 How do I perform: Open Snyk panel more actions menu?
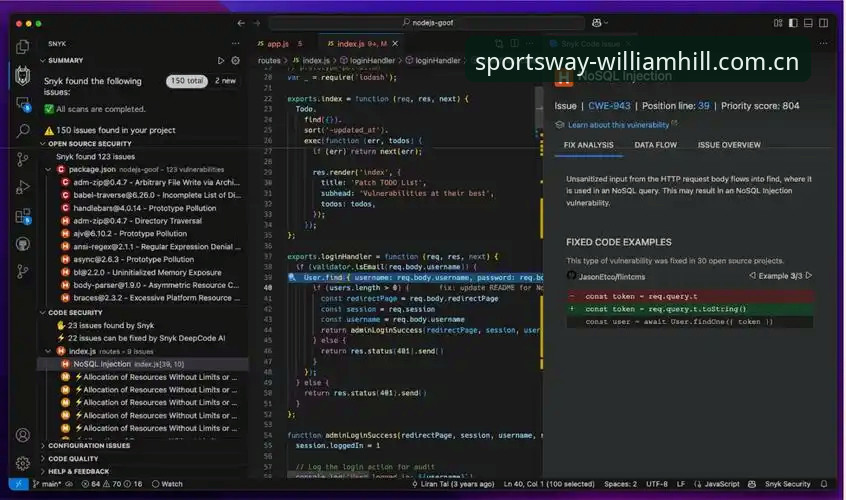point(235,43)
